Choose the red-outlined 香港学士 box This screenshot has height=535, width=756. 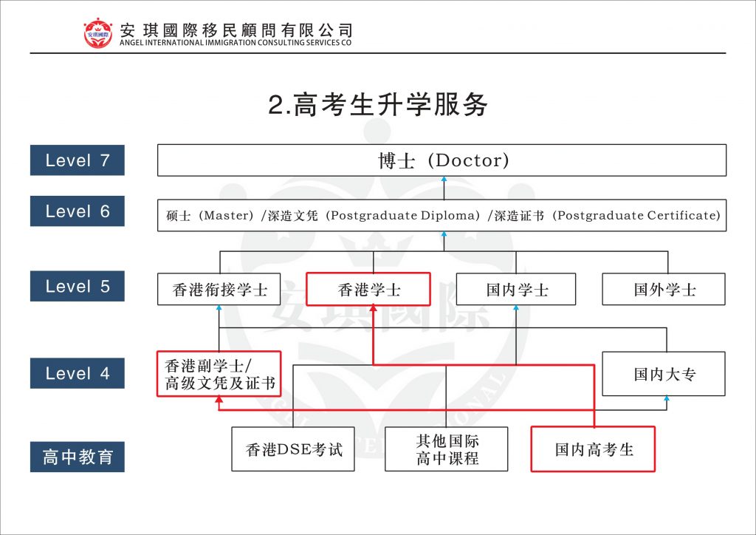368,290
